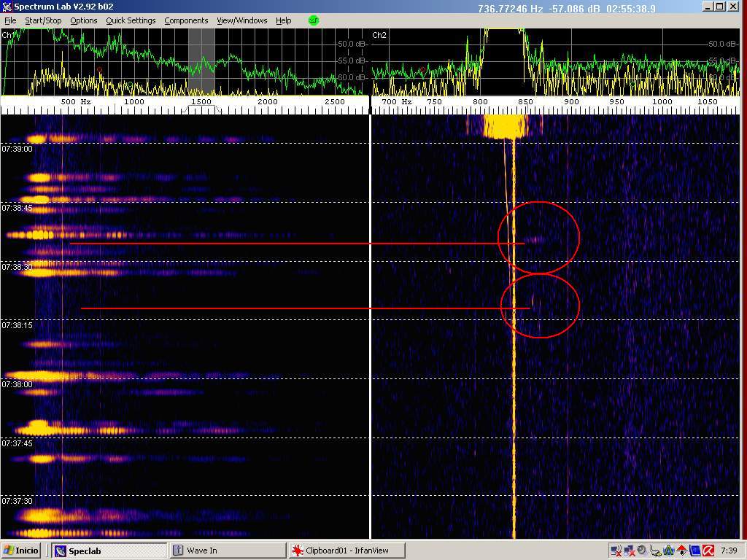Viewport: 747px width, 560px height.
Task: Open the Avira antivirus tray icon
Action: pyautogui.click(x=708, y=551)
